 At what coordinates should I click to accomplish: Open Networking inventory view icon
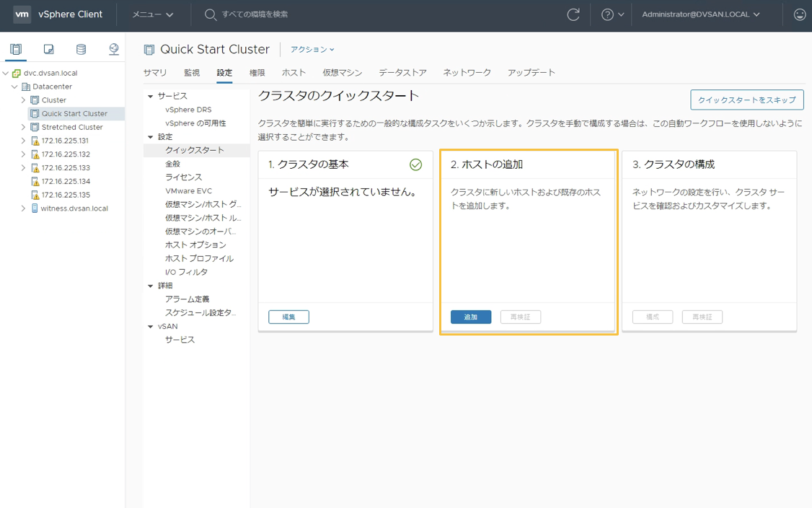click(114, 49)
